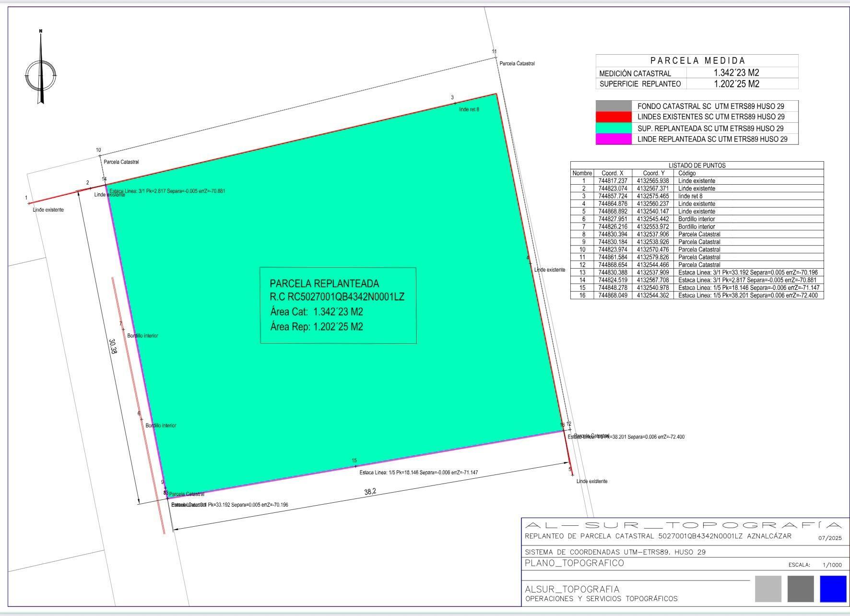Viewport: 850px width, 616px height.
Task: Click the 1.202´25 M2 value in PARCELA MEDIDA table
Action: 736,84
